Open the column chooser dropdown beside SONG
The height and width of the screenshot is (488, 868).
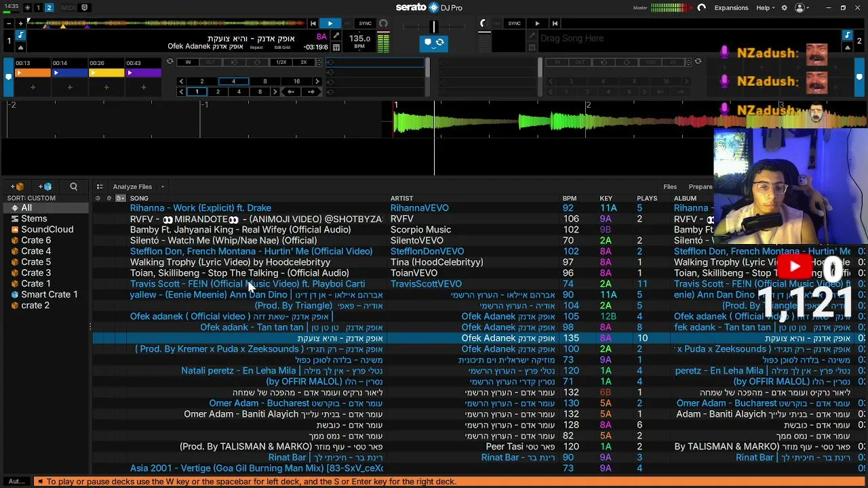click(x=120, y=198)
